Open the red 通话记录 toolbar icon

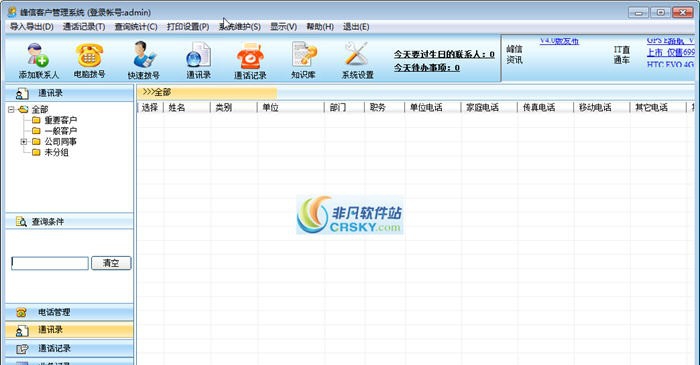[x=250, y=56]
